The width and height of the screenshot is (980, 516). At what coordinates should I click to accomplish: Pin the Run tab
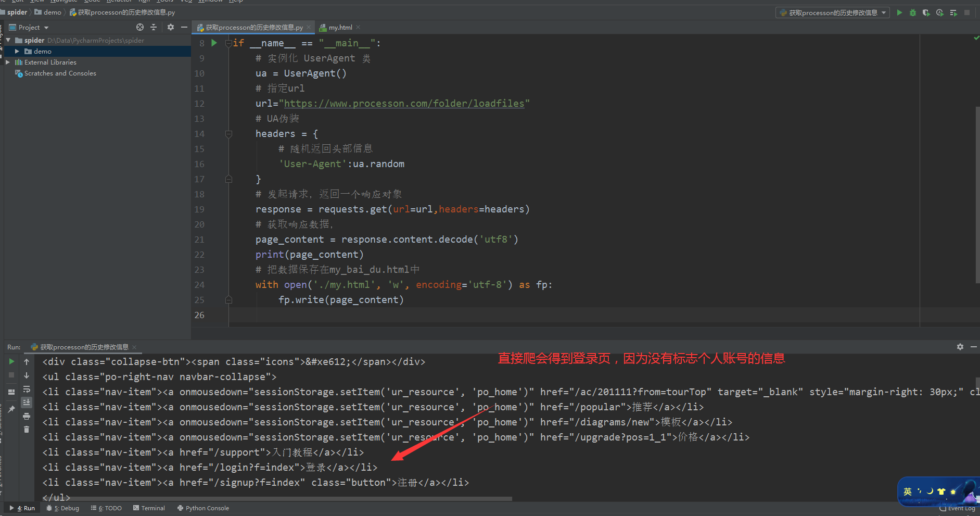tap(11, 409)
